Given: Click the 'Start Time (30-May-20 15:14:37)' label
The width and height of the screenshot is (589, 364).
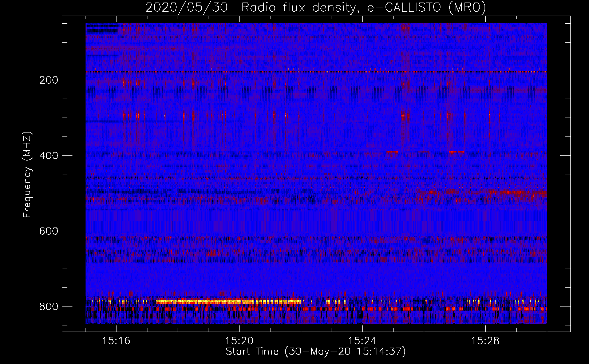Looking at the screenshot, I should 316,352.
